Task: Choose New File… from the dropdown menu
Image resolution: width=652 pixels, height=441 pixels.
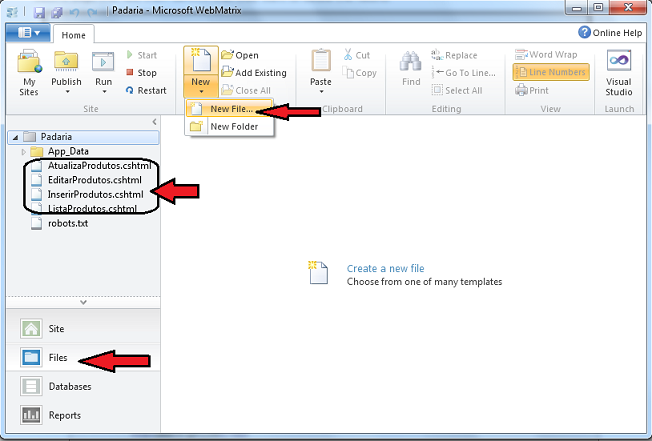Action: 229,109
